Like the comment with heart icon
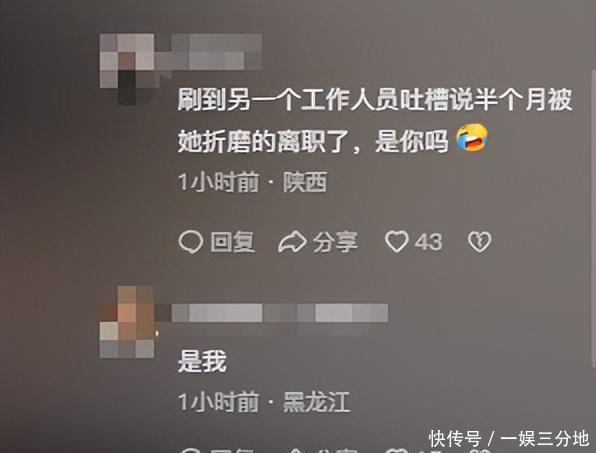The height and width of the screenshot is (453, 596). click(x=397, y=242)
